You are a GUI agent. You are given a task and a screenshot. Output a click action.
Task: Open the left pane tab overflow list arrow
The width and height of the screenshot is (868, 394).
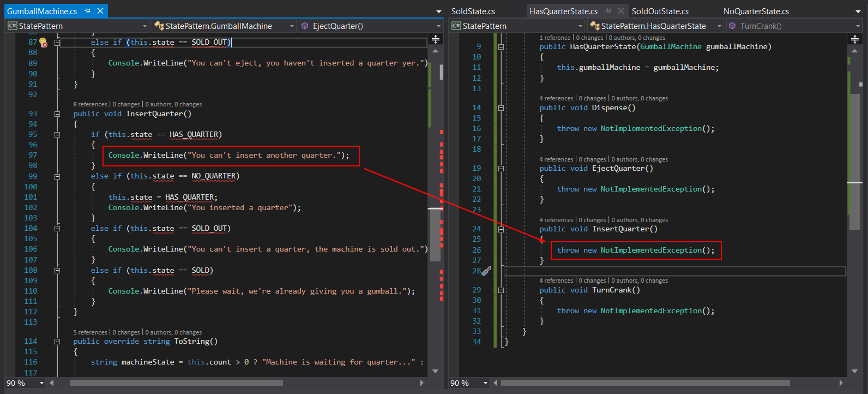(439, 11)
